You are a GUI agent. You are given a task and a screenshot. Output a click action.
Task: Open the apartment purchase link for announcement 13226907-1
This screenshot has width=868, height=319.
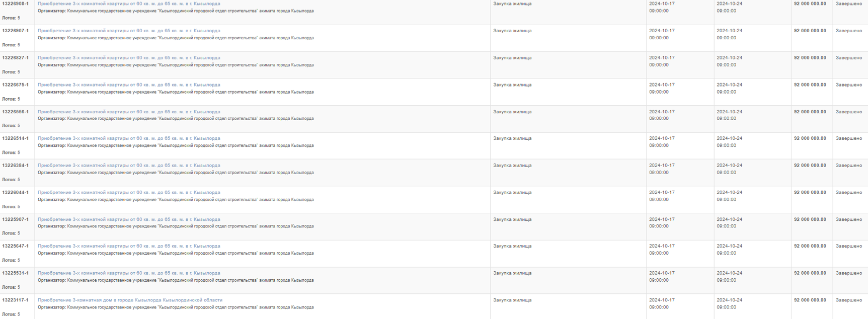click(x=129, y=31)
